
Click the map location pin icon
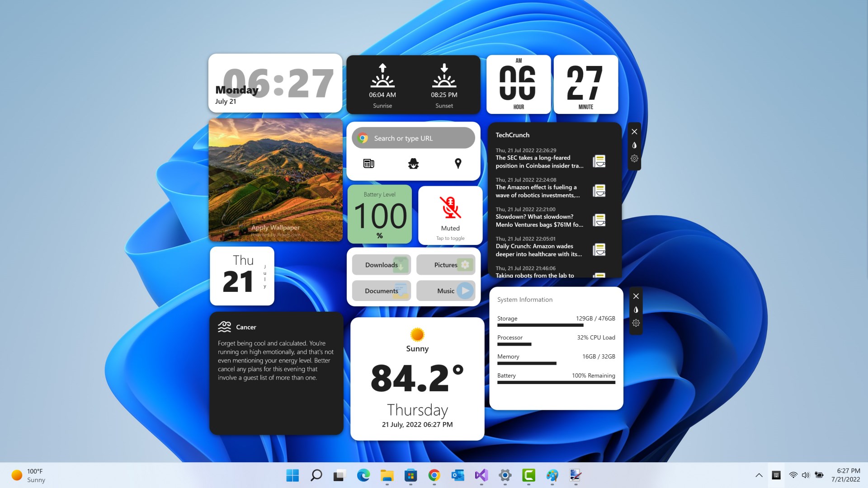pos(458,164)
